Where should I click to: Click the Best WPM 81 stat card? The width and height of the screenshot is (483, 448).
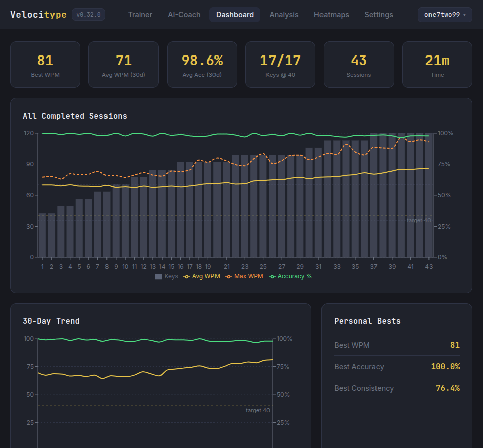[x=45, y=65]
